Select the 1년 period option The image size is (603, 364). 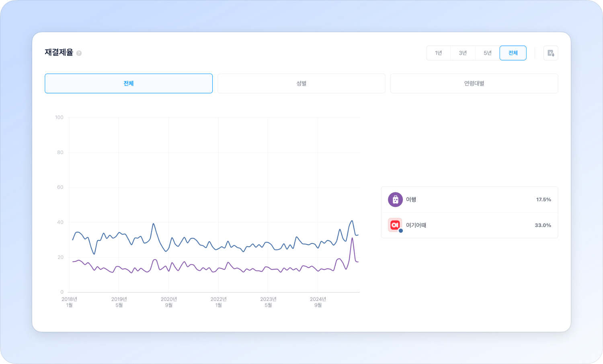tap(439, 53)
